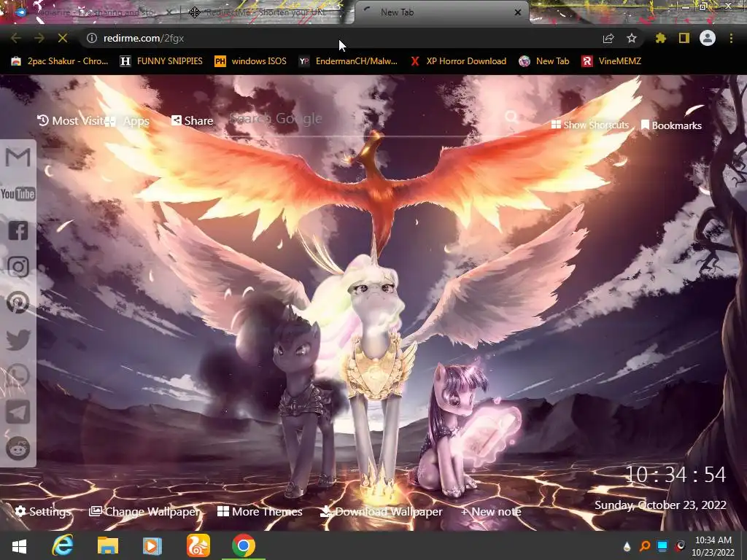Toggle the Chrome side panel
Screen dimensions: 747x560
(684, 38)
